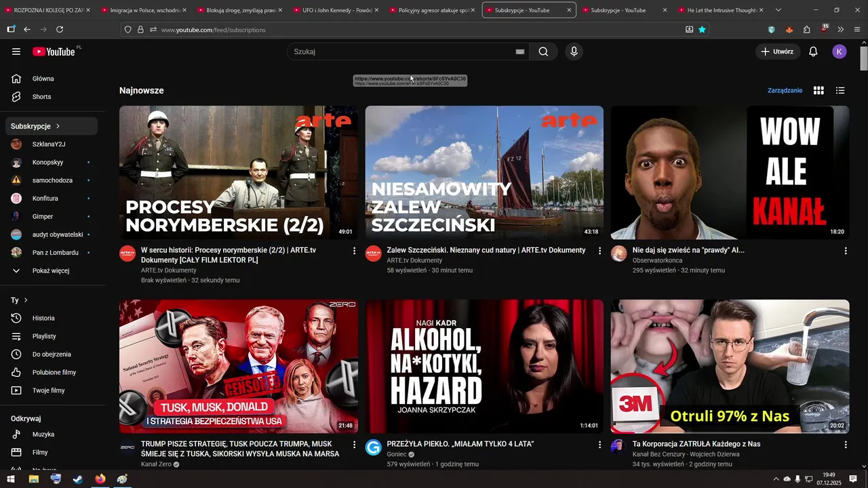Screen dimensions: 868x488
Task: Play Alkohol, Na*kotyki, Hazard thumbnail
Action: 484,366
